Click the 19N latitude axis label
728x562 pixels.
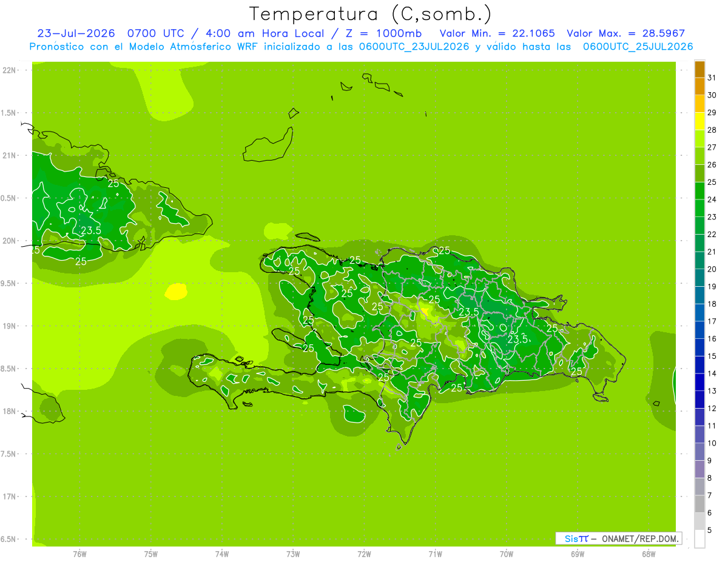coord(8,326)
